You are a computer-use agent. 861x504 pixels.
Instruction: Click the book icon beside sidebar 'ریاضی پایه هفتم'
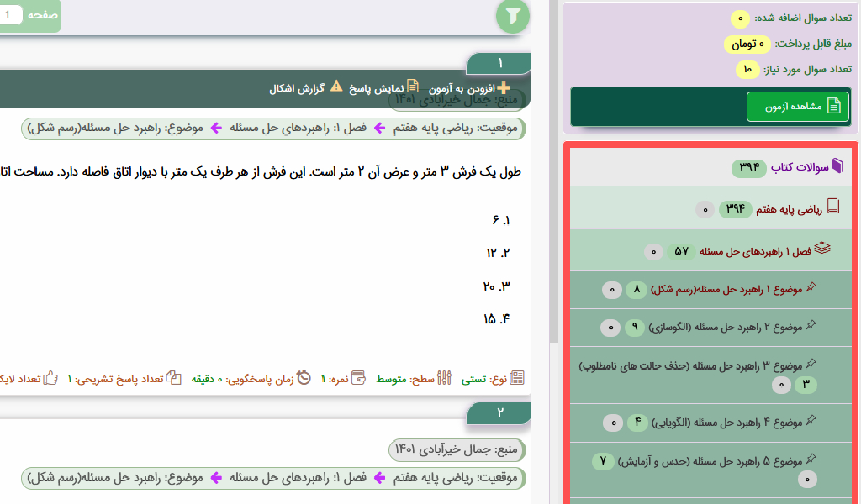point(833,207)
